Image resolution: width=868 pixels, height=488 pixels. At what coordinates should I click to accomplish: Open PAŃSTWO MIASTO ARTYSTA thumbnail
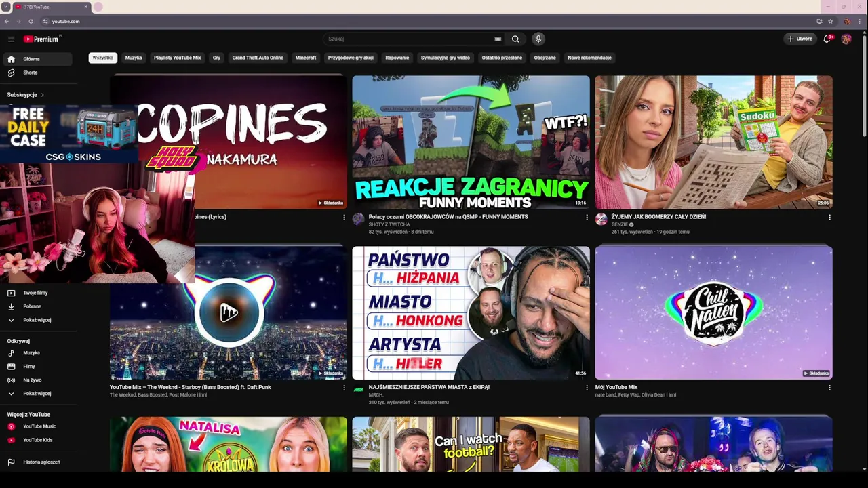click(471, 312)
